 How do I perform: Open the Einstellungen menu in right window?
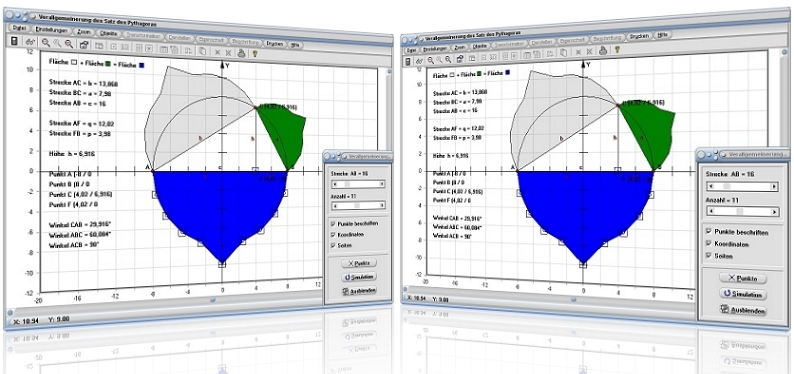tap(435, 49)
